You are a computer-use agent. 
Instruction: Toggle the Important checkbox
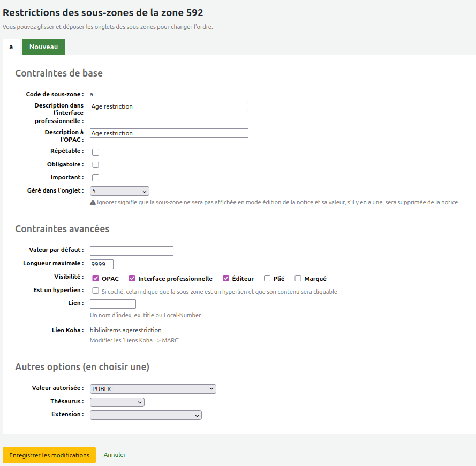click(x=96, y=178)
